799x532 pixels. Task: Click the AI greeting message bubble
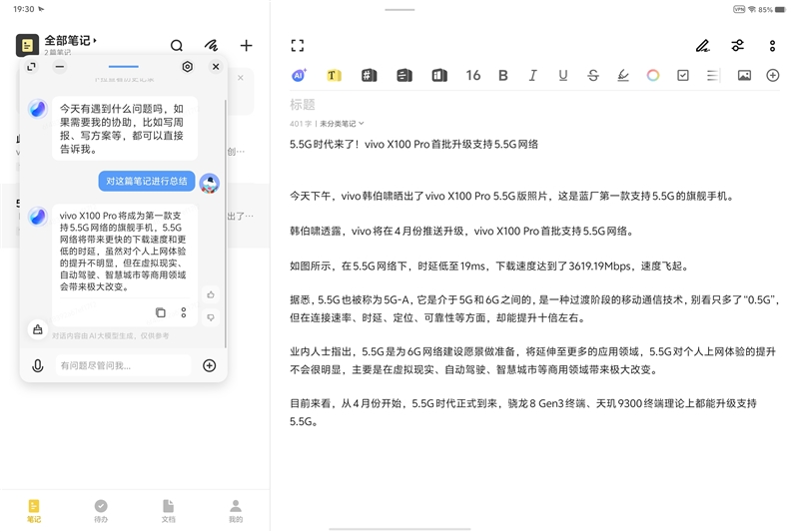[125, 129]
